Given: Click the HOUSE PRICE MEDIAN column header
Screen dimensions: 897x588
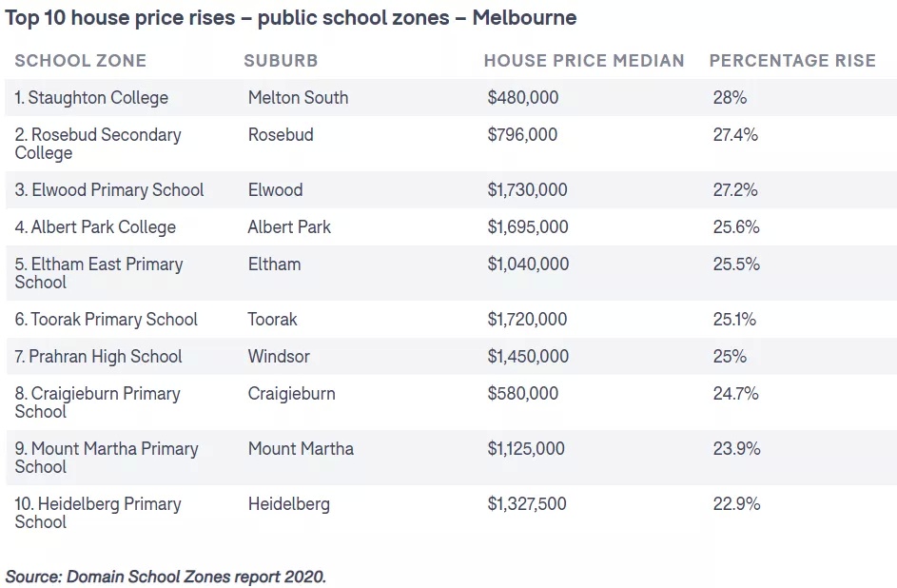Looking at the screenshot, I should coord(584,61).
